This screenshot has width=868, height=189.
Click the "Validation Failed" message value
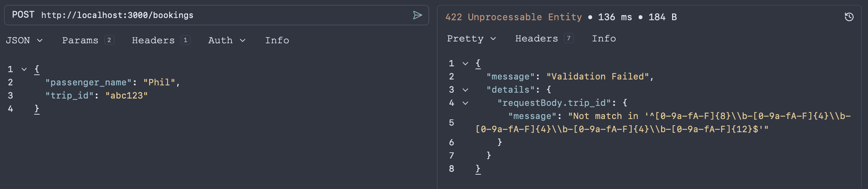point(598,77)
